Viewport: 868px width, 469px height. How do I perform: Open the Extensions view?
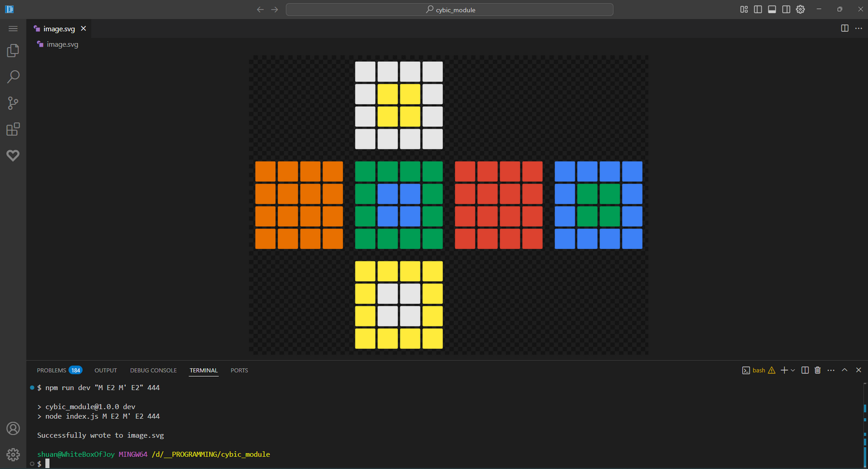[13, 129]
